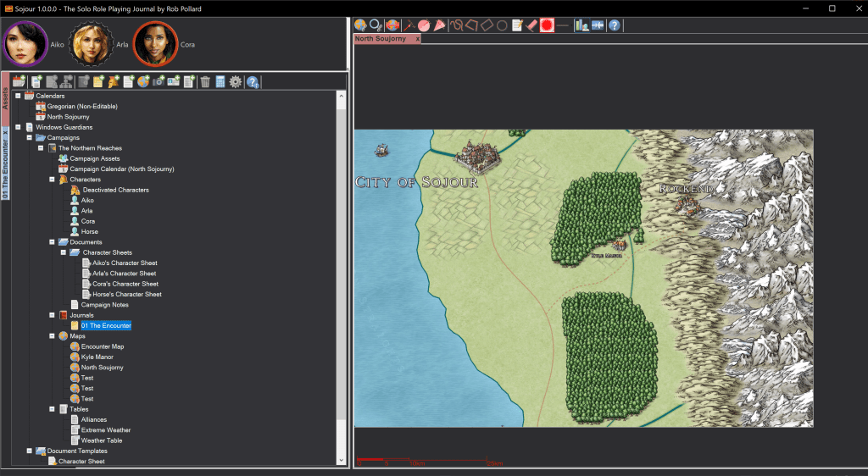868x476 pixels.
Task: Click the add map globe icon in assets toolbar
Action: point(142,81)
